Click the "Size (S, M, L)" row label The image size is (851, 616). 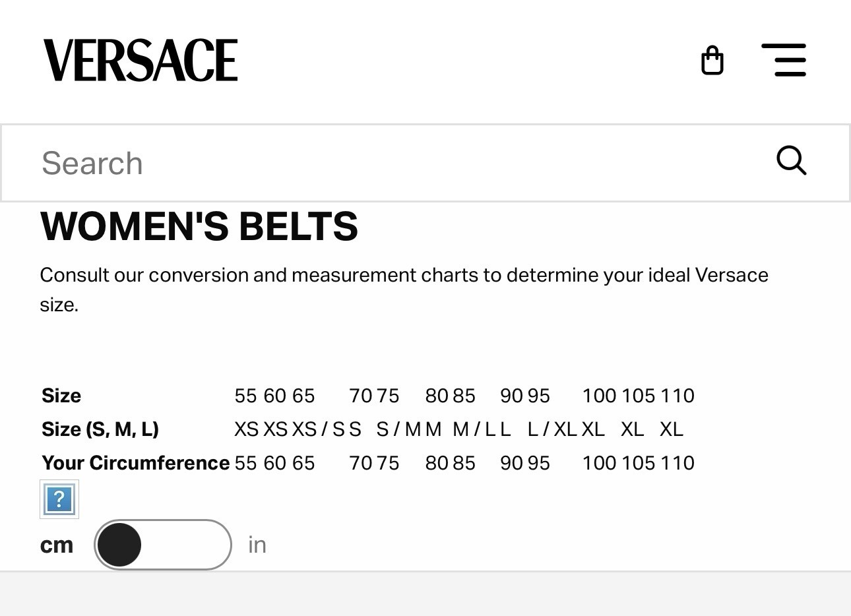100,429
